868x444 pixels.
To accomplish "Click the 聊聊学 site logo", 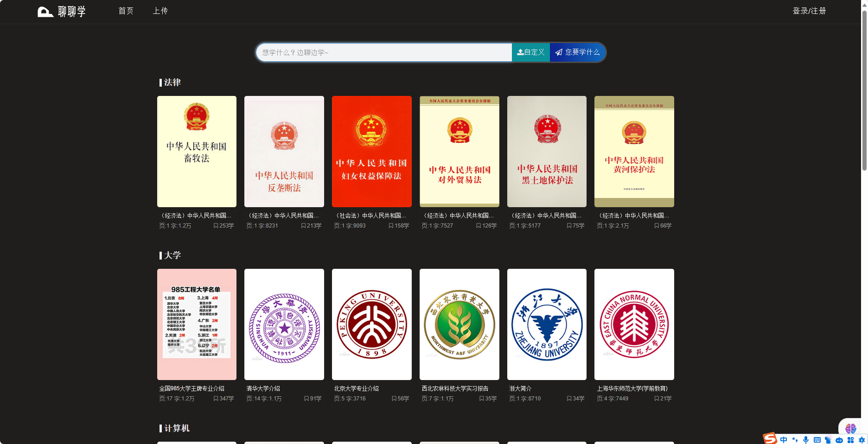I will [x=61, y=11].
